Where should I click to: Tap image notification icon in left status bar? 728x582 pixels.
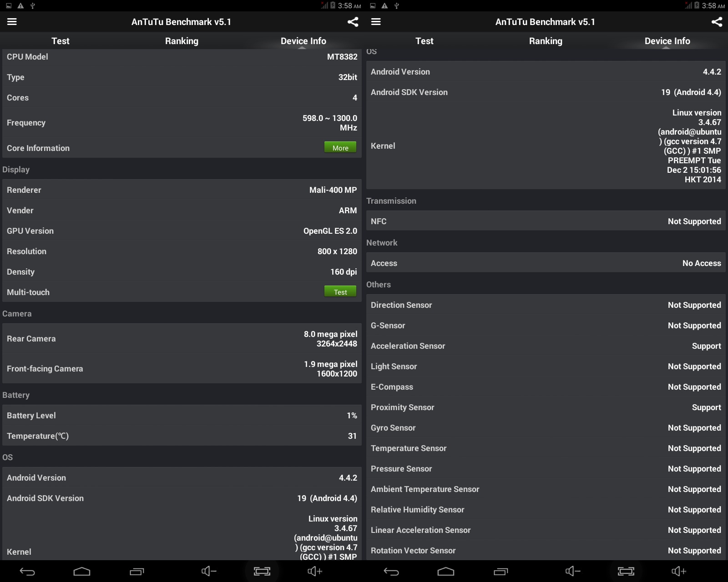click(9, 5)
